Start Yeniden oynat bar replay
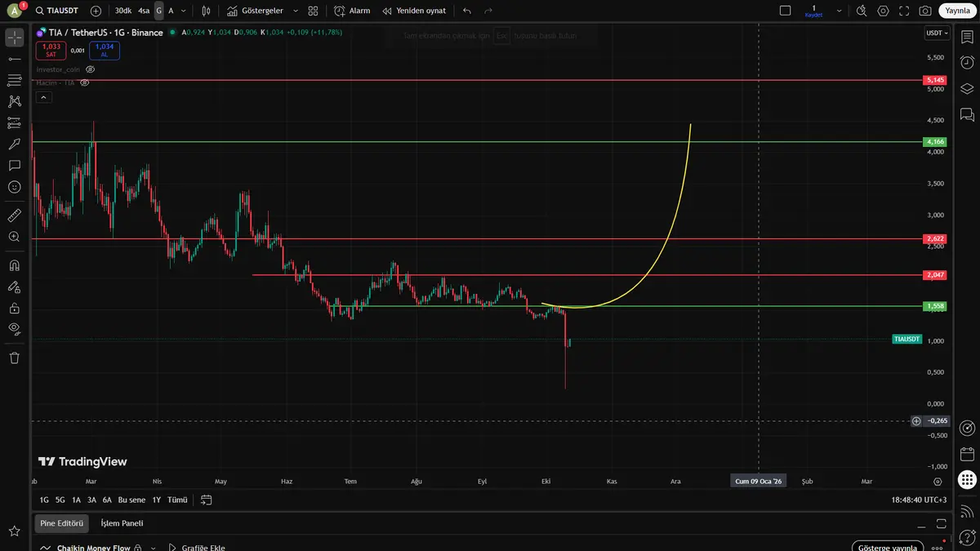The width and height of the screenshot is (980, 551). (414, 11)
